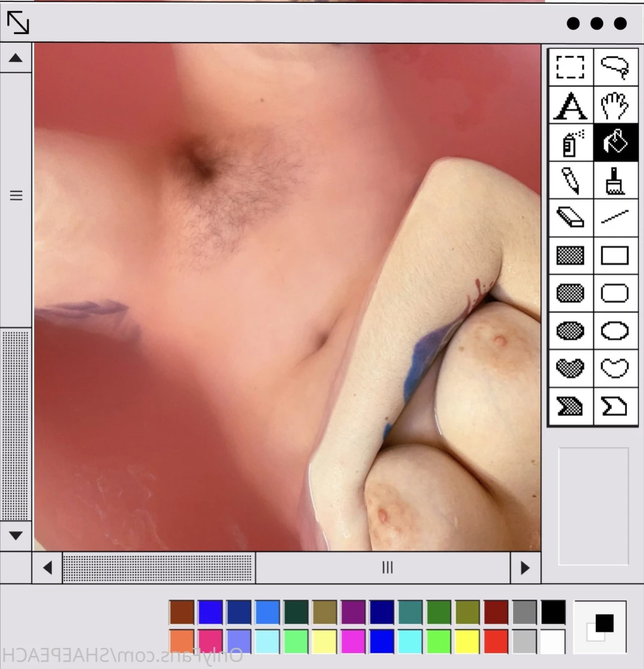Choose the filled rectangle shape tool
644x669 pixels.
click(x=570, y=255)
